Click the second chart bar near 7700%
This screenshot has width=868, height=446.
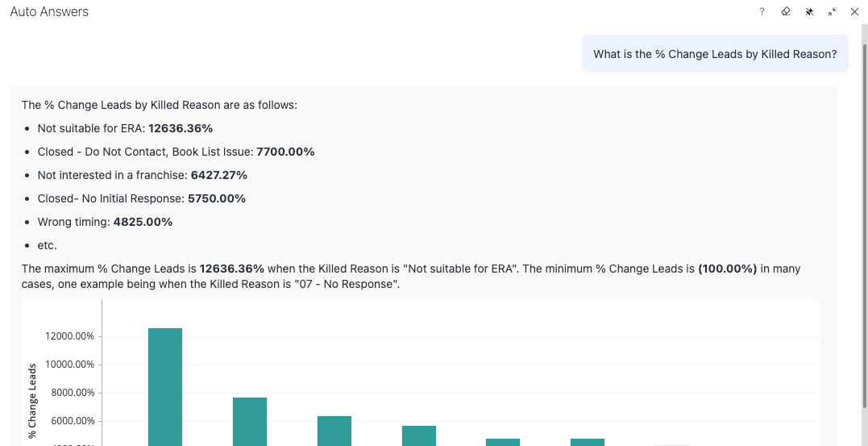pos(250,422)
